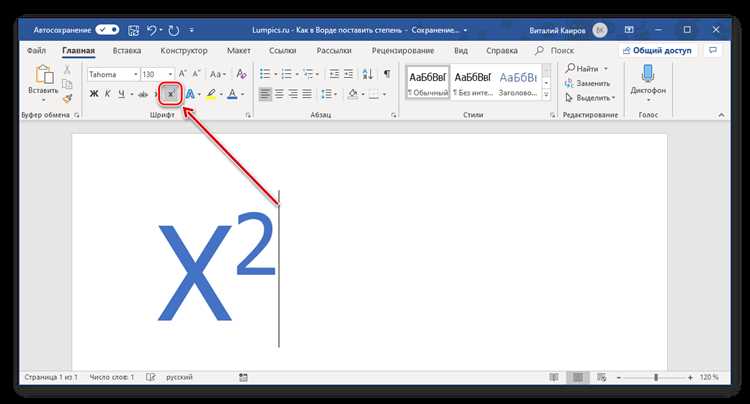
Task: Switch to web layout view in status bar
Action: tap(602, 377)
